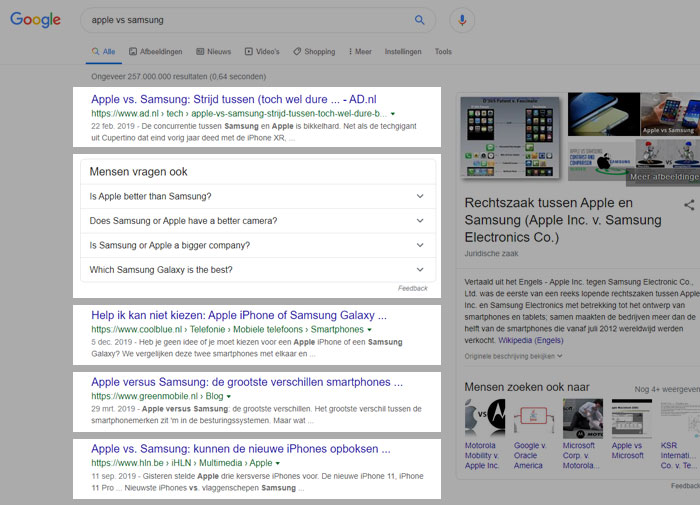The height and width of the screenshot is (505, 700).
Task: Click the search magnifier icon in search bar
Action: pos(419,20)
